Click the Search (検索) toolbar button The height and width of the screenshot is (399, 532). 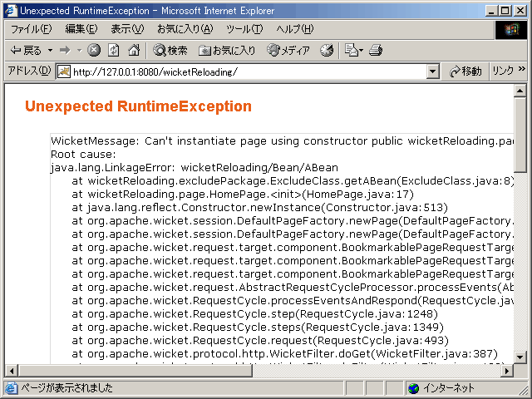click(x=170, y=51)
